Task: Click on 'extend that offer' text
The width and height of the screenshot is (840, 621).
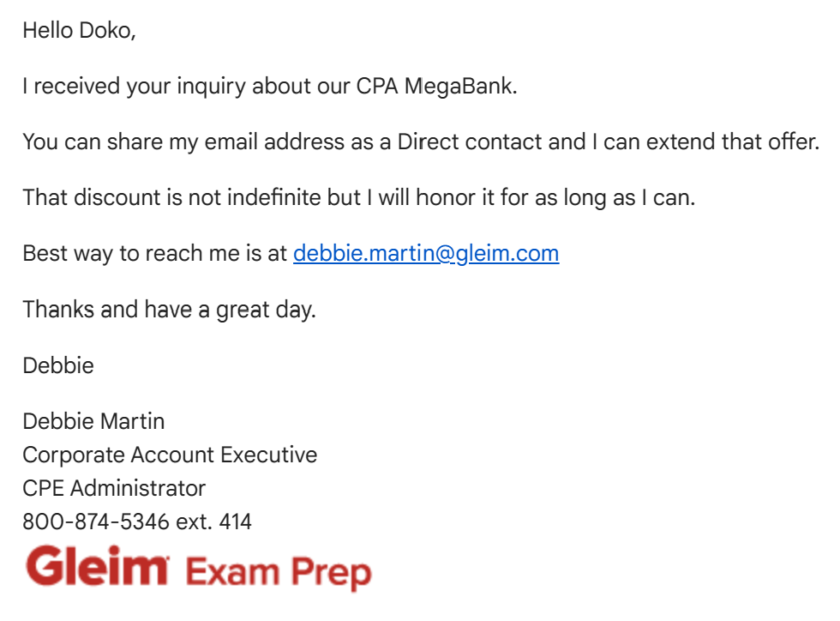Action: [732, 142]
